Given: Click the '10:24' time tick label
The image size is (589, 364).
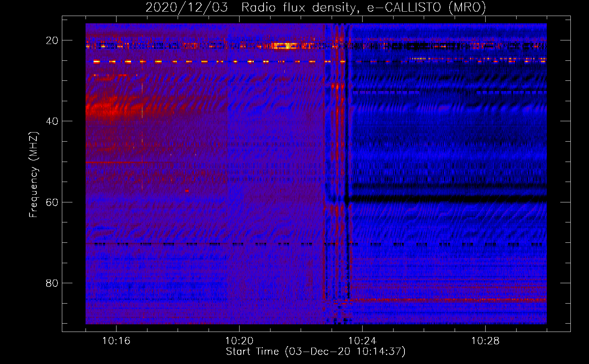Looking at the screenshot, I should pos(362,341).
